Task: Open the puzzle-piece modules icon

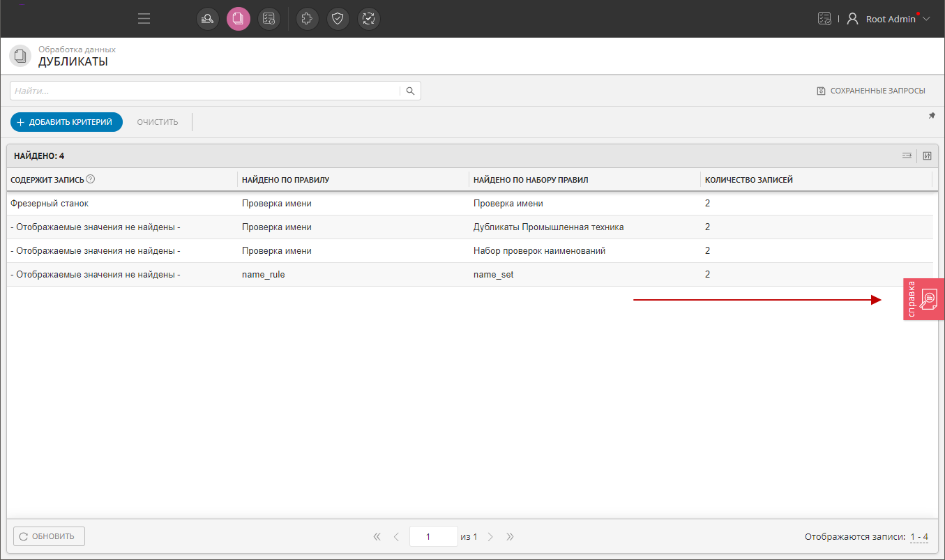Action: (308, 19)
